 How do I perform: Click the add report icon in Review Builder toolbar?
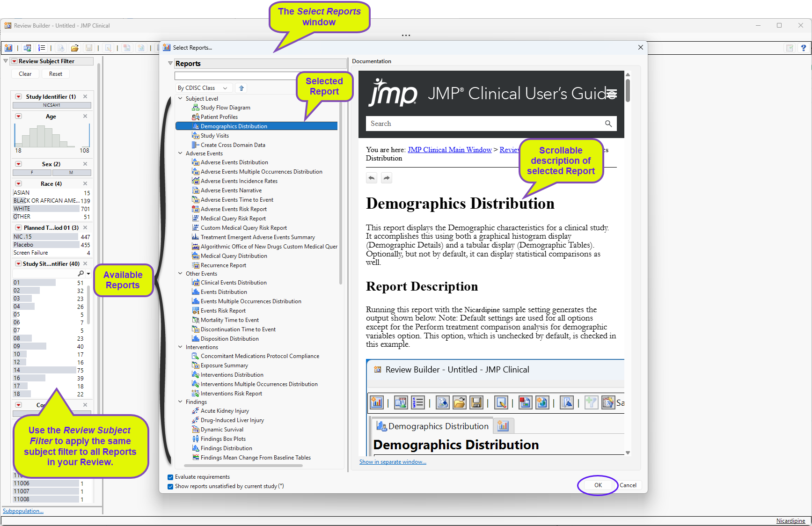8,48
